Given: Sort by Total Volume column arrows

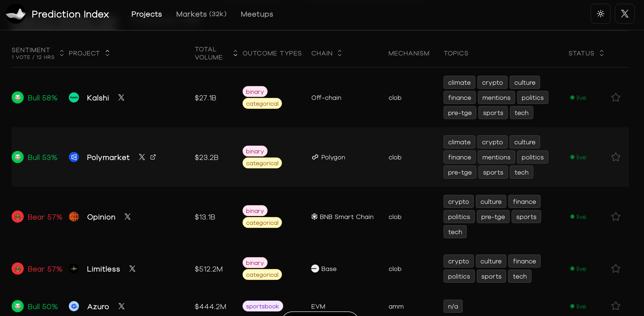Looking at the screenshot, I should [235, 53].
